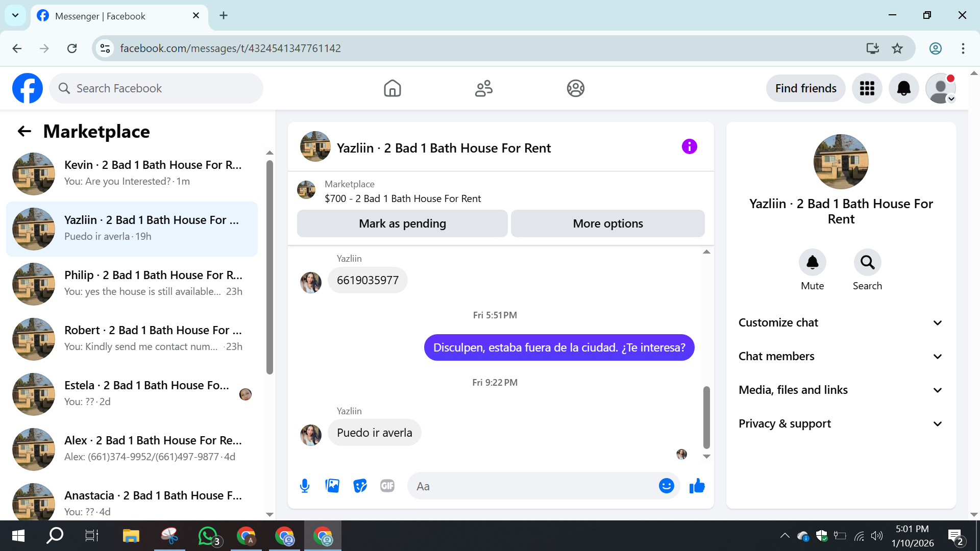The image size is (980, 551).
Task: Open the emoji picker smiley
Action: pyautogui.click(x=666, y=486)
